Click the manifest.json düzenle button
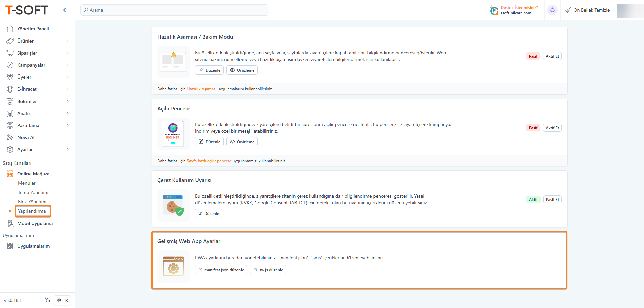This screenshot has height=308, width=644. tap(221, 270)
